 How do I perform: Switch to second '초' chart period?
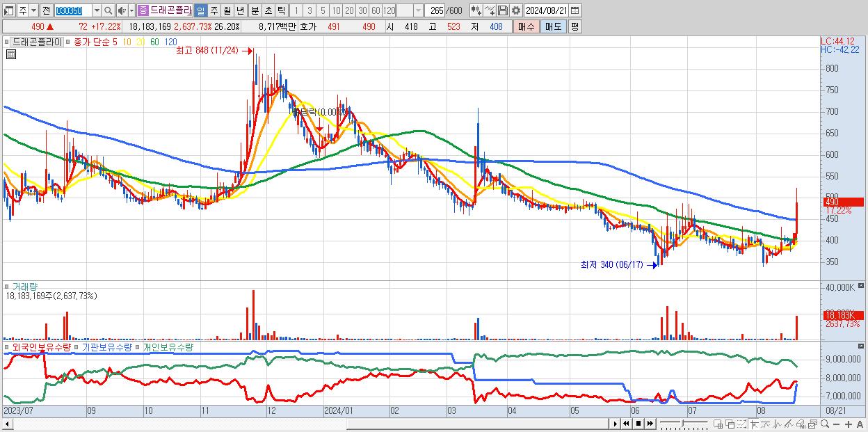tap(268, 10)
